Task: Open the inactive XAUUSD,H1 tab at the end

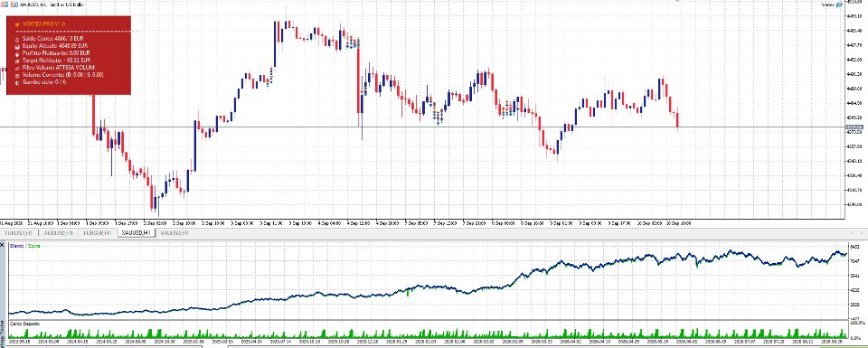Action: tap(175, 233)
